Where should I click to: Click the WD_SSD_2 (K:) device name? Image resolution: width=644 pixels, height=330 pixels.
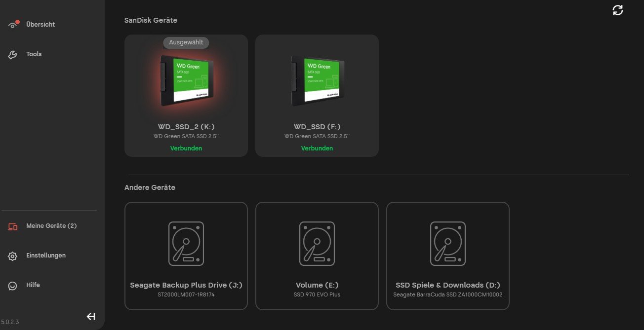pos(186,127)
